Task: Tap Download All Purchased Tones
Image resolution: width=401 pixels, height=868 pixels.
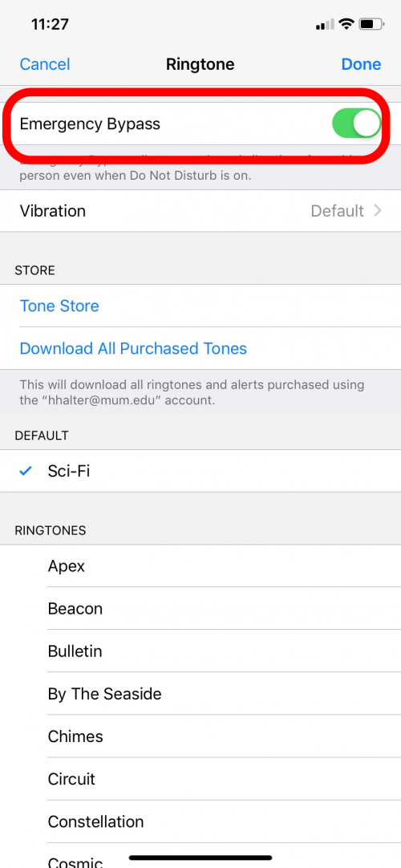Action: pos(133,348)
